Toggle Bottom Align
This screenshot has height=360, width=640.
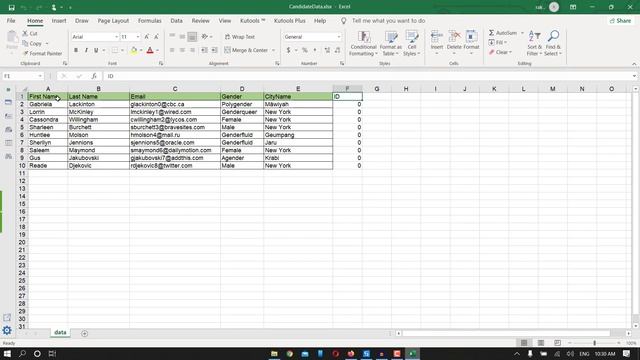point(192,37)
